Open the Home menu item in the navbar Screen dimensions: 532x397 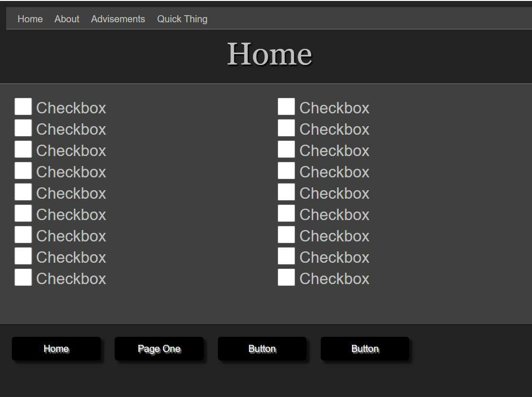(30, 19)
